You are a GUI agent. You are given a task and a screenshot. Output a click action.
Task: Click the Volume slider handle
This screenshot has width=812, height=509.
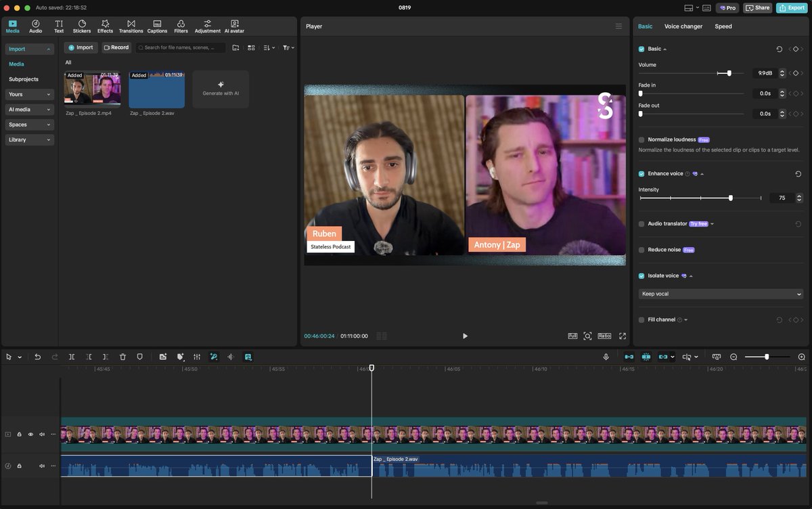click(729, 73)
